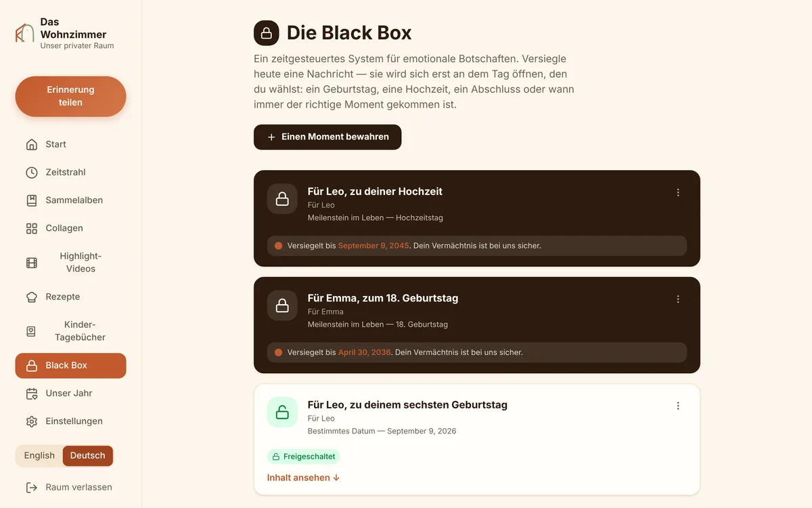812x508 pixels.
Task: Open Sammelalben section
Action: tap(70, 200)
